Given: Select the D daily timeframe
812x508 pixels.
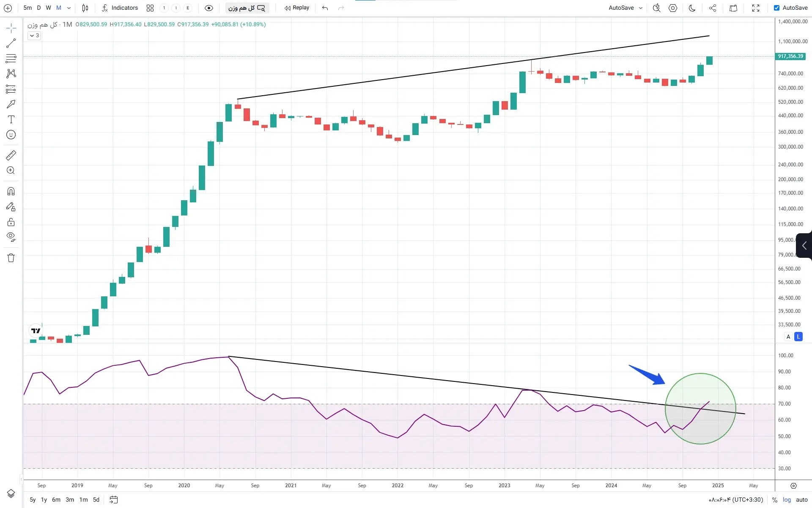Looking at the screenshot, I should (x=38, y=8).
